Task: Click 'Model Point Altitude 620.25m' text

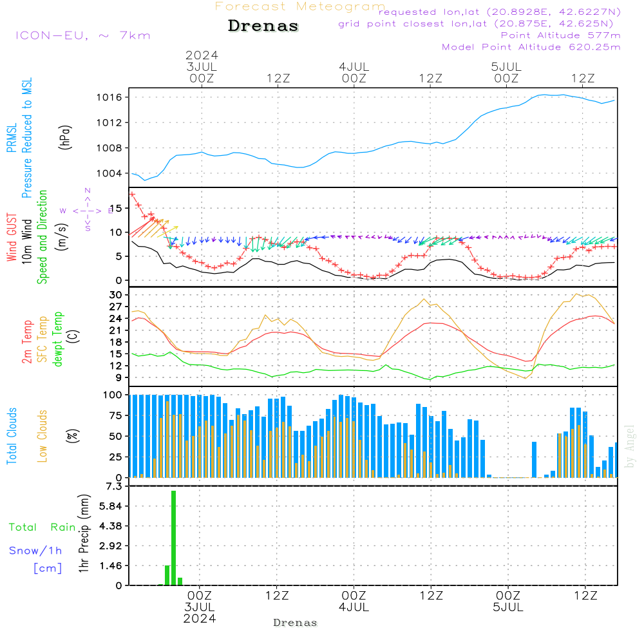Action: click(x=531, y=47)
